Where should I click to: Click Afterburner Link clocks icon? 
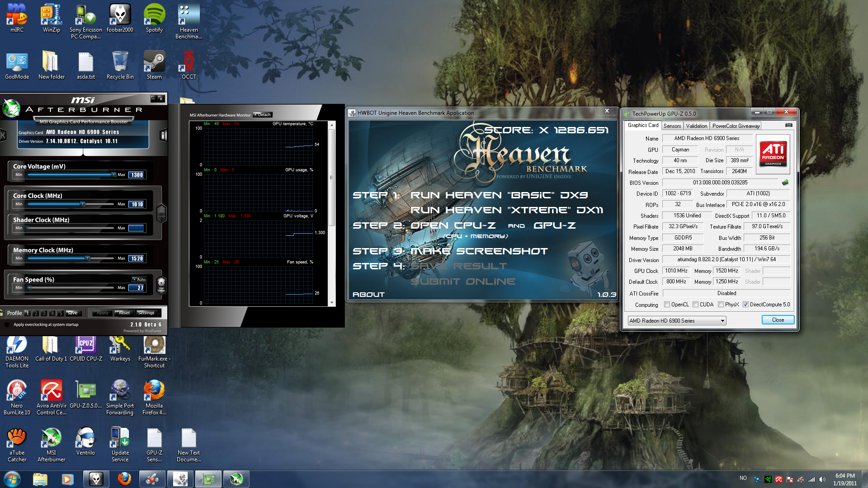(161, 212)
